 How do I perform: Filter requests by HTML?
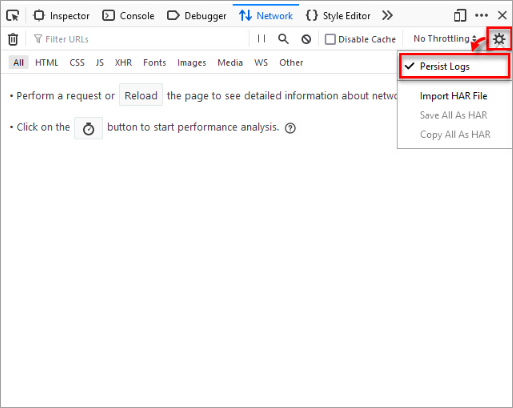click(47, 63)
